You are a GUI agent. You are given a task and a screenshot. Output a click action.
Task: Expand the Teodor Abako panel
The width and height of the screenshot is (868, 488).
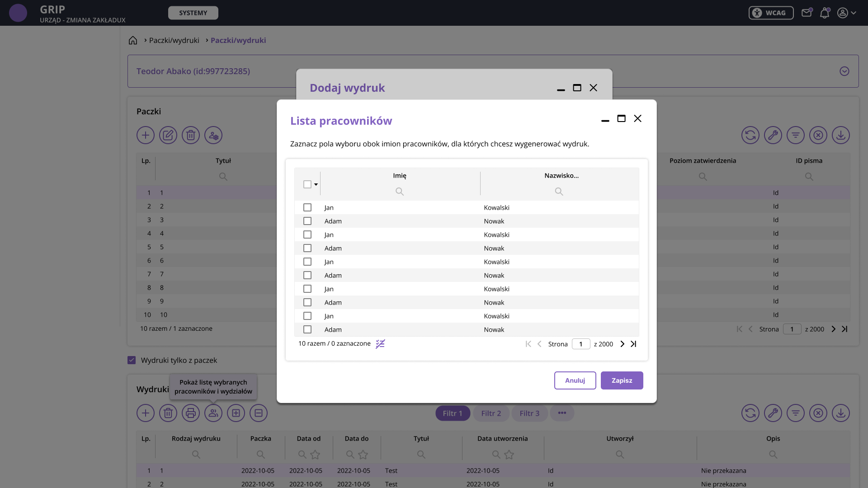click(844, 71)
